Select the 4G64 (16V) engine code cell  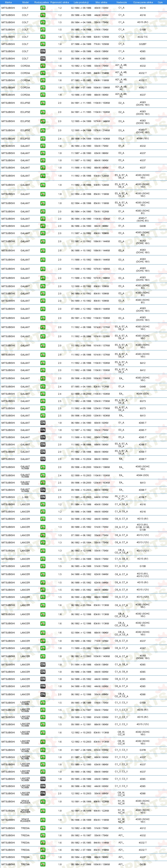[143, 139]
